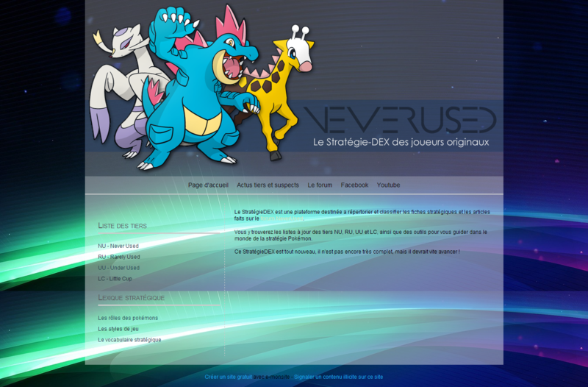This screenshot has height=387, width=588.
Task: Visit the Facebook link in the navigation bar
Action: (354, 185)
